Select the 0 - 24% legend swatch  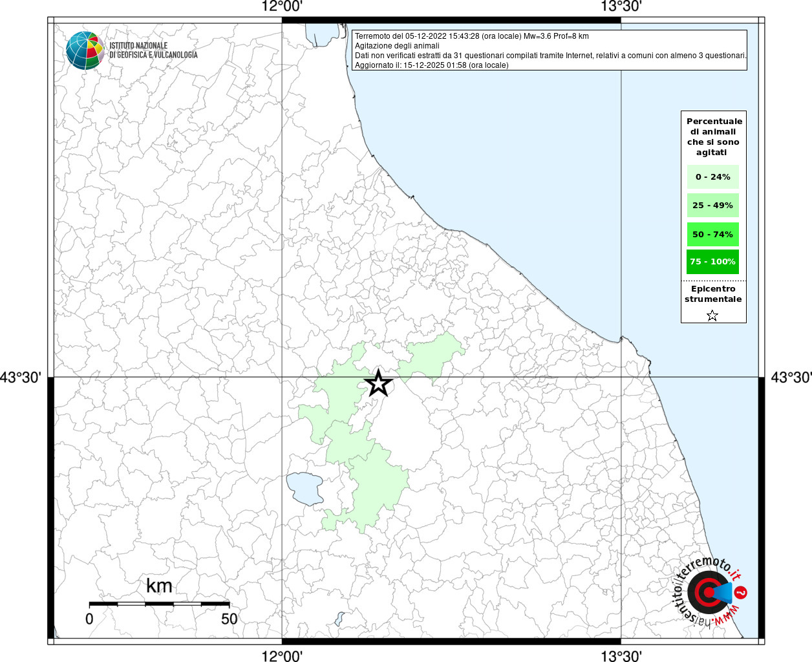712,177
